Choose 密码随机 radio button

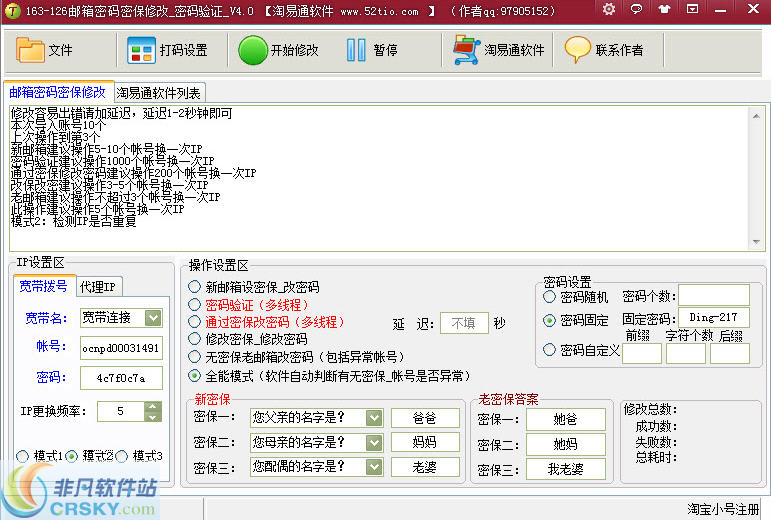[549, 297]
